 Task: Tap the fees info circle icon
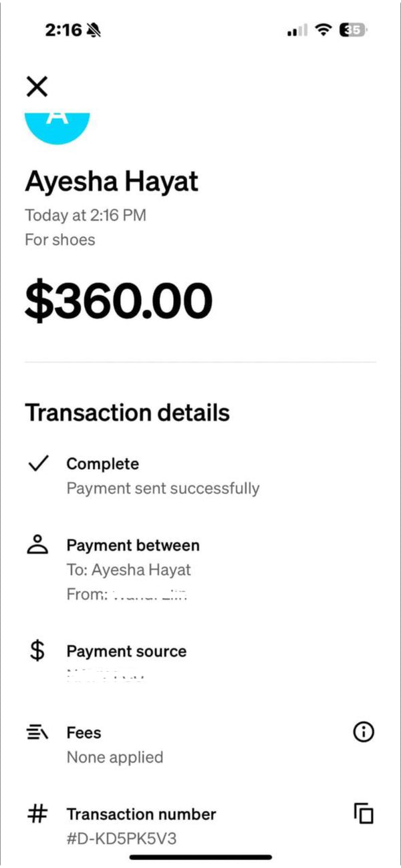click(363, 732)
